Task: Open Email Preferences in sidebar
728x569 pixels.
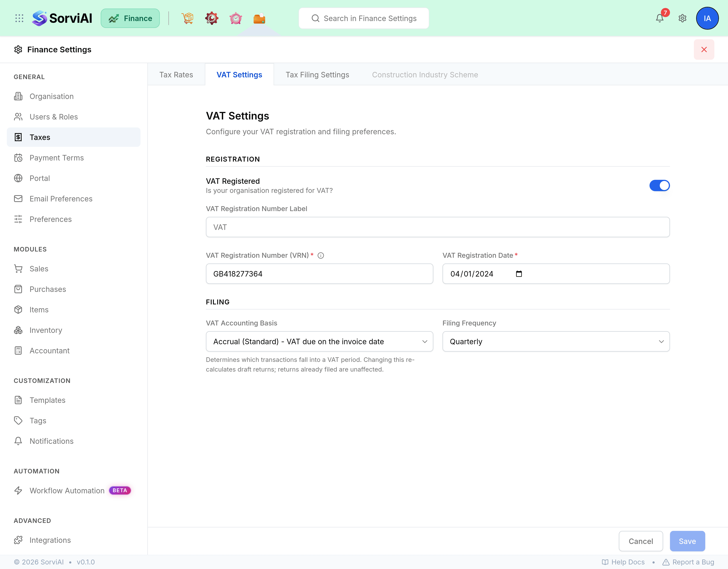Action: coord(74,199)
